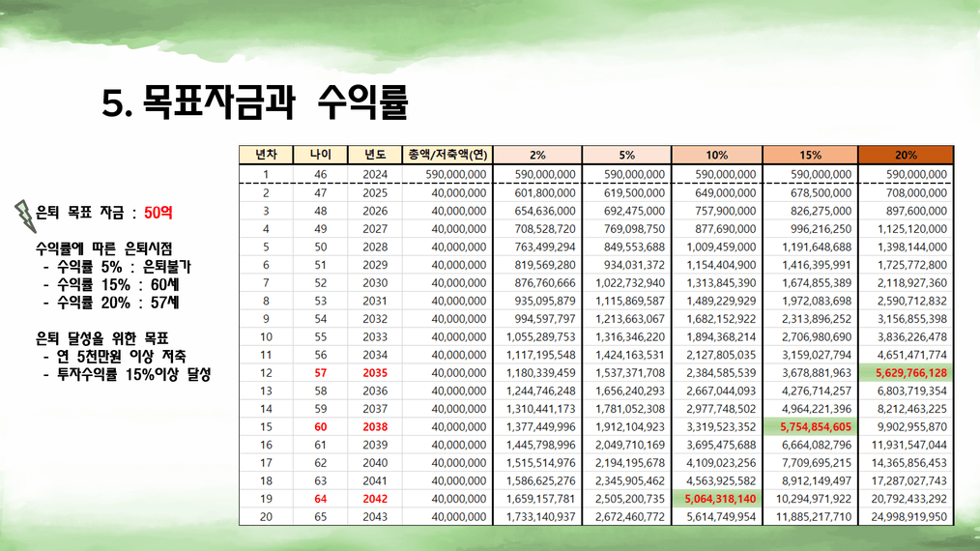Click the 10% column header

(717, 155)
